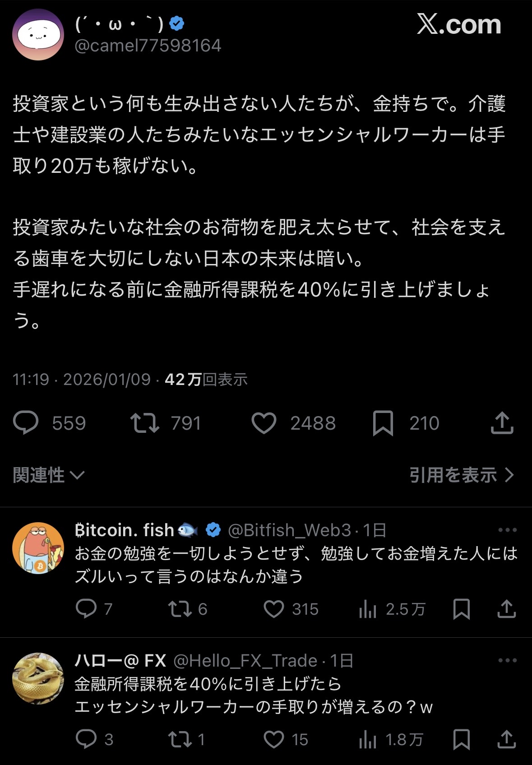Like the main post with 2488 likes
The width and height of the screenshot is (532, 765).
pyautogui.click(x=264, y=423)
